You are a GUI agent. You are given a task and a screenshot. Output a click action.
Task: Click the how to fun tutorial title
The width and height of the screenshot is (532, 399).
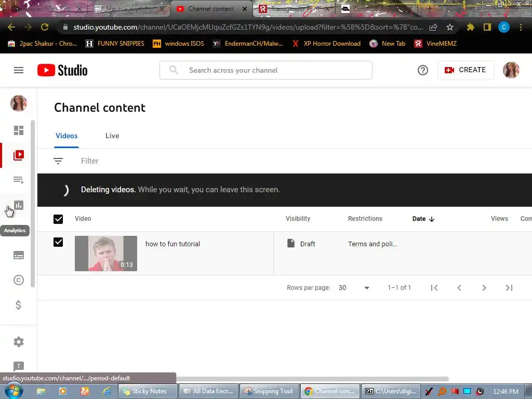[x=172, y=244]
